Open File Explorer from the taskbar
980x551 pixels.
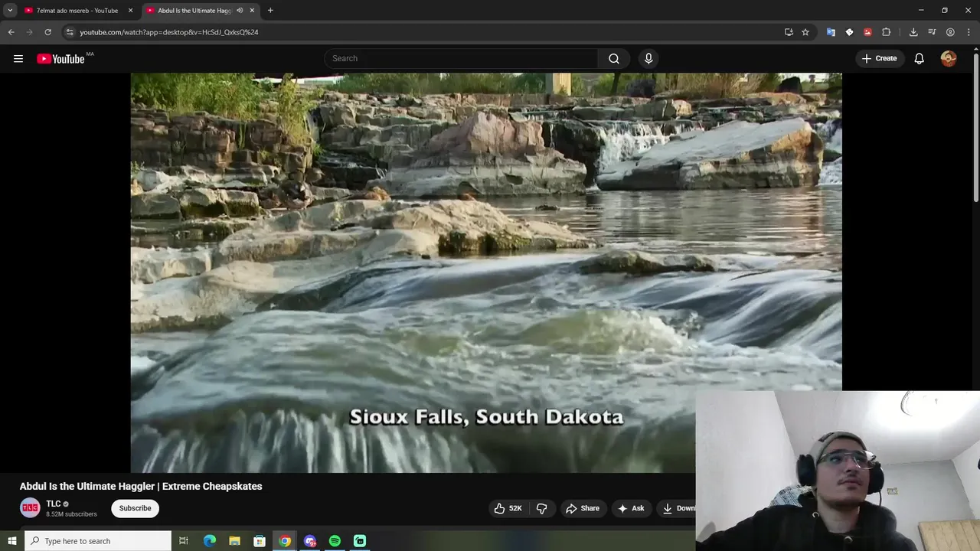pos(234,541)
